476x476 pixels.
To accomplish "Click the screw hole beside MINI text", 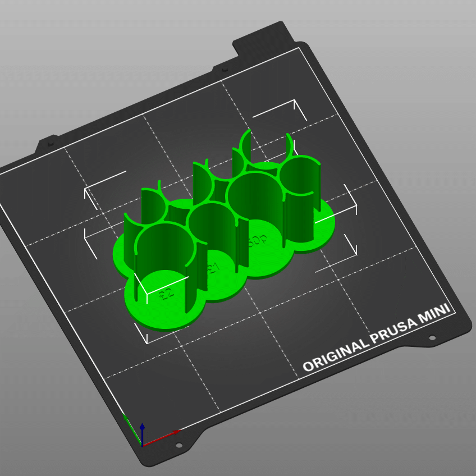I will (x=432, y=337).
